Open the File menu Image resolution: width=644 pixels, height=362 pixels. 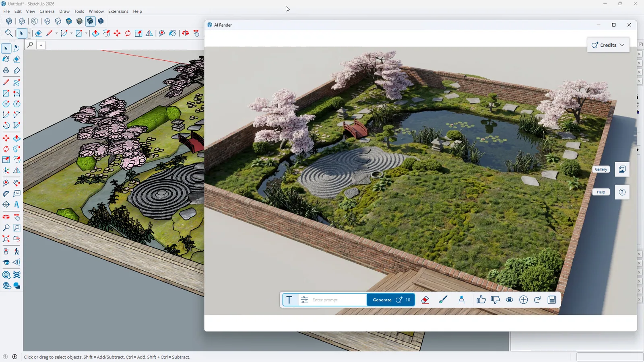click(6, 11)
